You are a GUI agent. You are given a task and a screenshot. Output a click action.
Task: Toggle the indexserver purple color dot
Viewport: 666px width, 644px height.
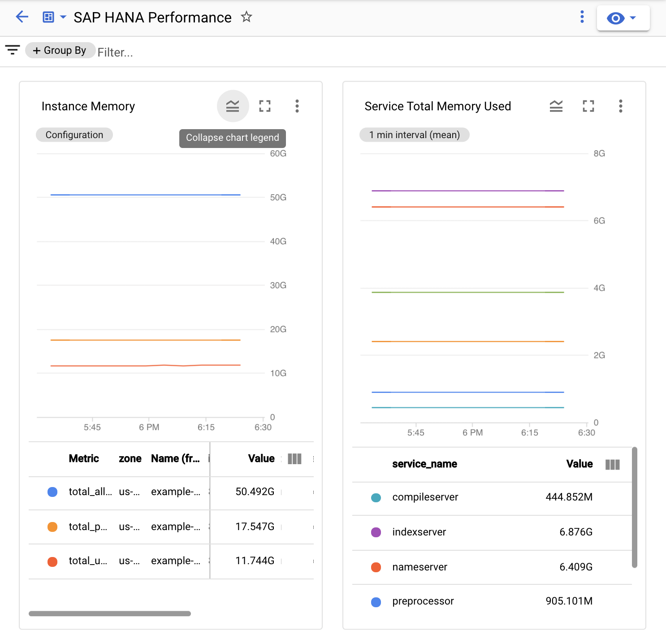click(376, 532)
